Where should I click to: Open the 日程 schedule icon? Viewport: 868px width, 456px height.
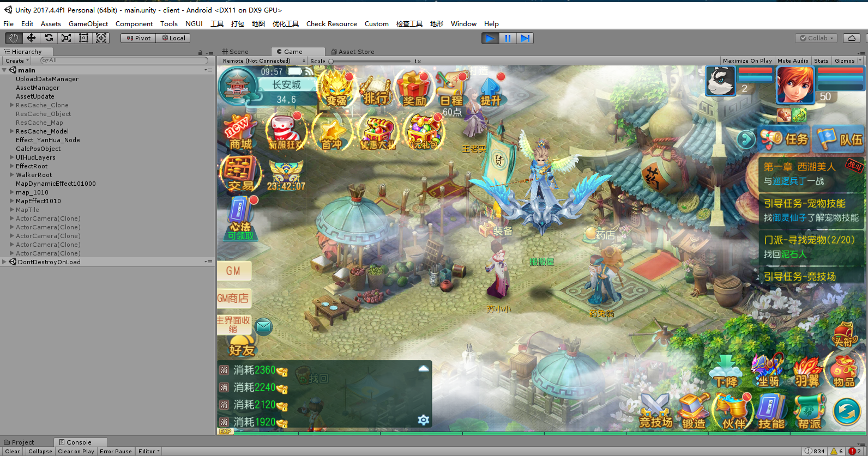click(451, 90)
